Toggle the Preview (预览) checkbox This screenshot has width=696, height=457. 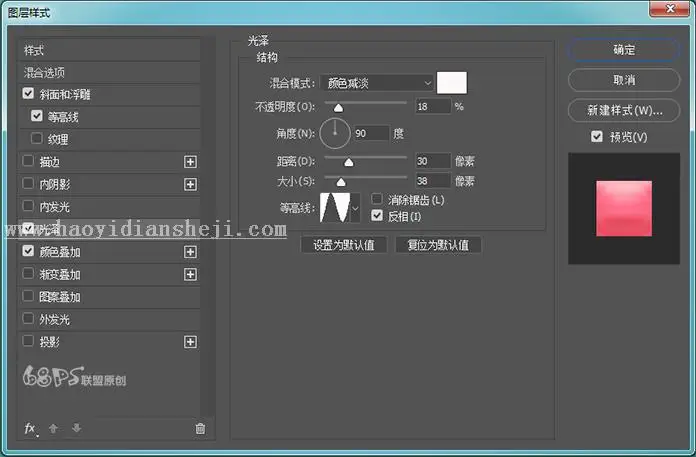coord(597,136)
